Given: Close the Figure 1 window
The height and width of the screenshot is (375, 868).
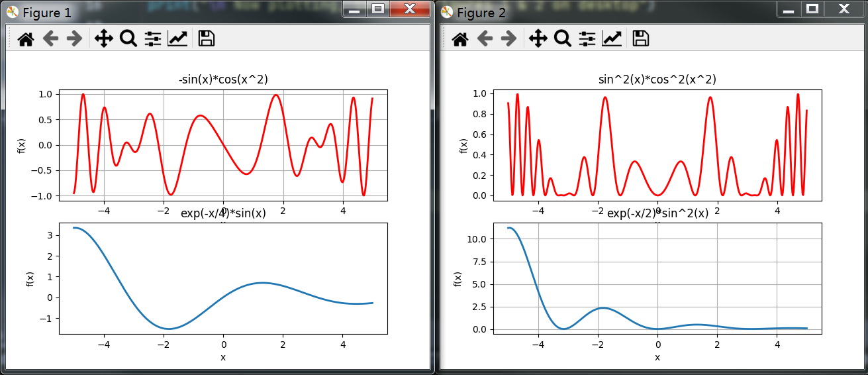Looking at the screenshot, I should pyautogui.click(x=410, y=9).
